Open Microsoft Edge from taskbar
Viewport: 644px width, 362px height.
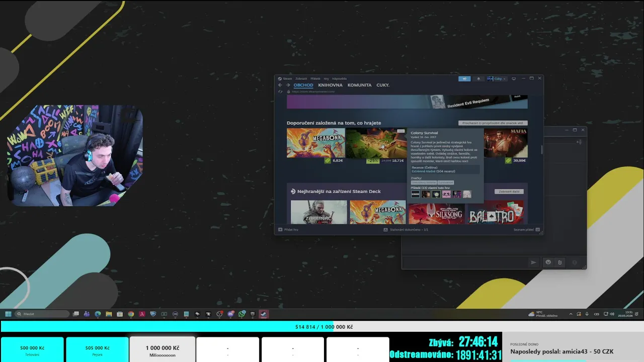point(98,314)
